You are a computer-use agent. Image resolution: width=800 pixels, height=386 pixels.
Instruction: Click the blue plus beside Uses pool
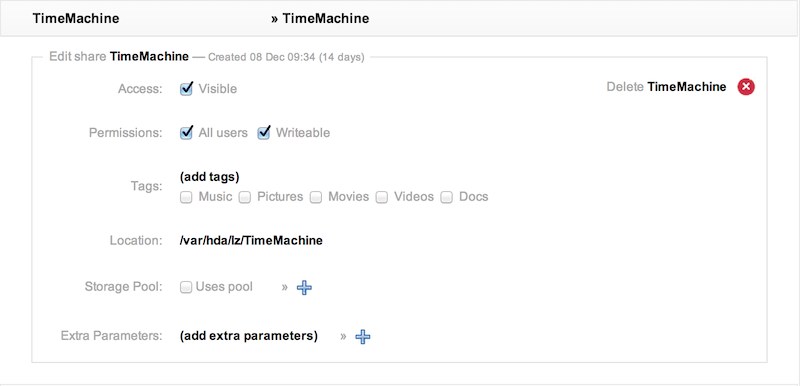[x=304, y=288]
